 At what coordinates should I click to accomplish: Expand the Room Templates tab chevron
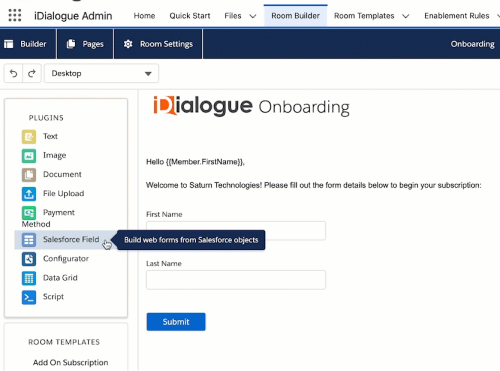click(x=406, y=16)
